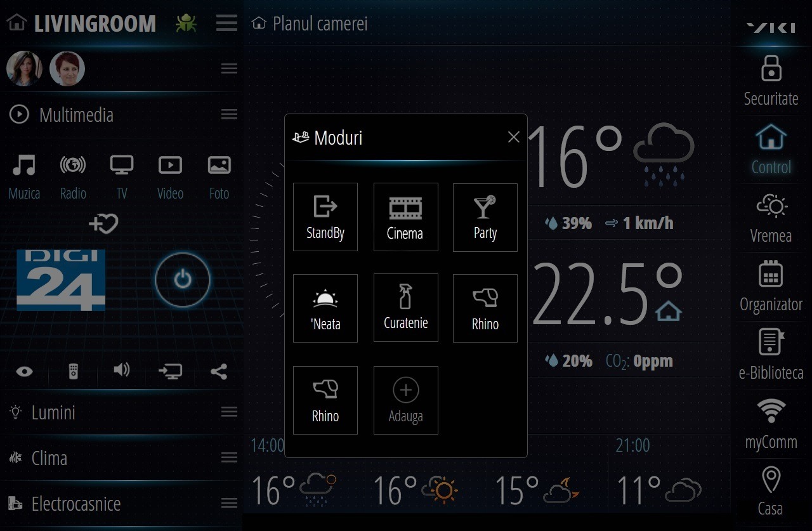The width and height of the screenshot is (812, 531).
Task: Activate the Cinema mode tile
Action: tap(405, 217)
